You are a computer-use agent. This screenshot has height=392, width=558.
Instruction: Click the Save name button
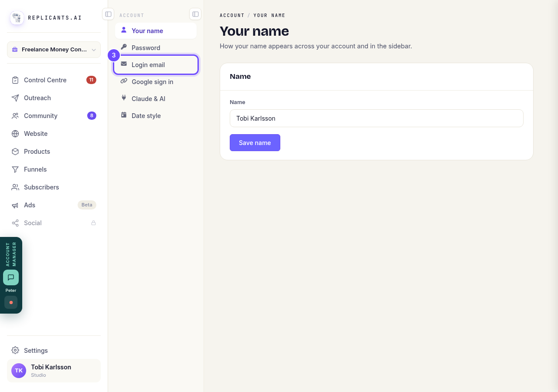click(x=255, y=143)
